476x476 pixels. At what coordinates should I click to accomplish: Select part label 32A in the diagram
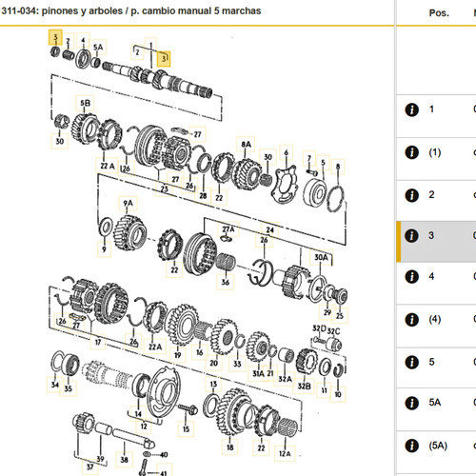285,379
